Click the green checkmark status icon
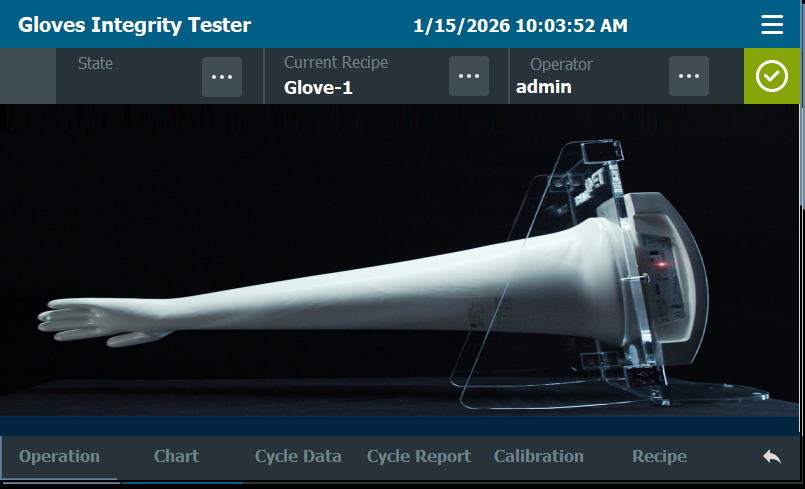Image resolution: width=805 pixels, height=489 pixels. [772, 76]
